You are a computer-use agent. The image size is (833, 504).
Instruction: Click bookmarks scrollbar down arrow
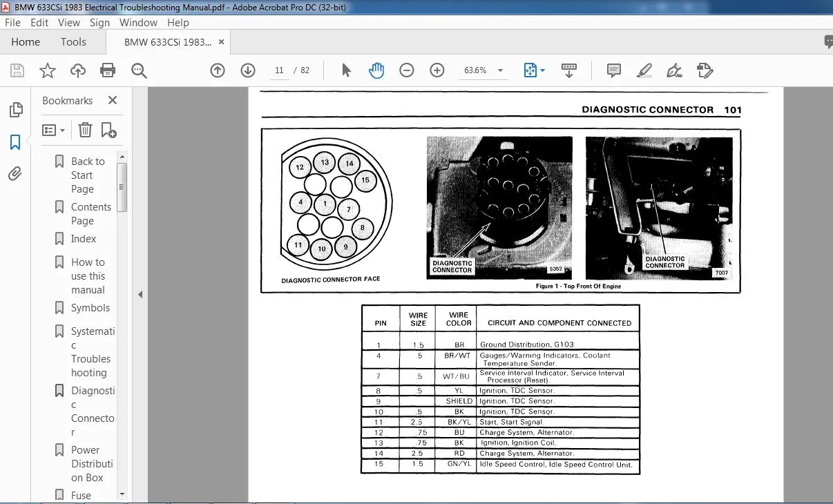click(x=122, y=494)
